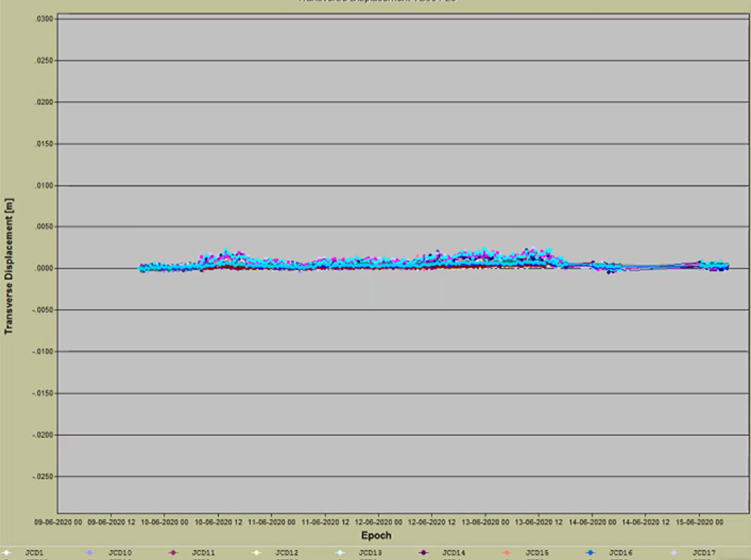Click the 09-06-2020 00 x-axis label

click(58, 522)
